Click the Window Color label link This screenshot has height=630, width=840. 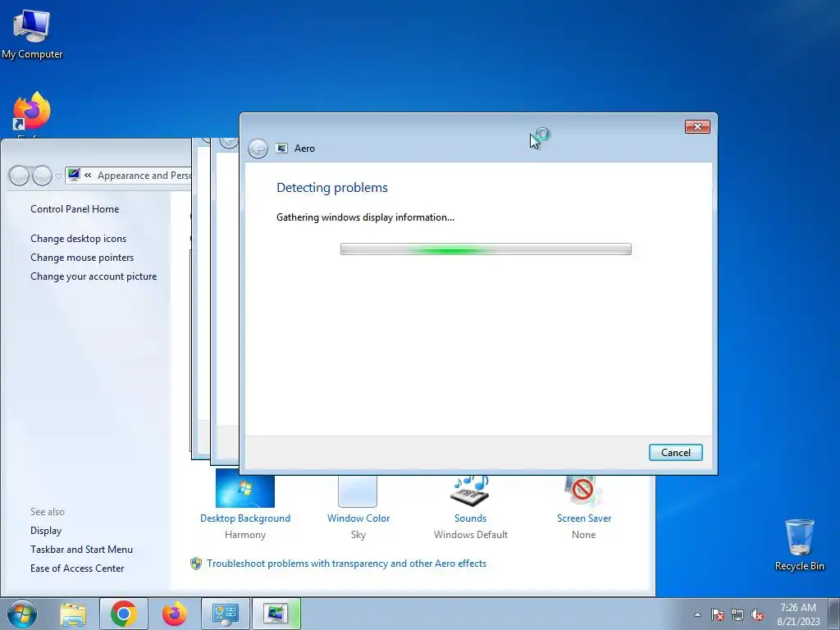pos(358,518)
